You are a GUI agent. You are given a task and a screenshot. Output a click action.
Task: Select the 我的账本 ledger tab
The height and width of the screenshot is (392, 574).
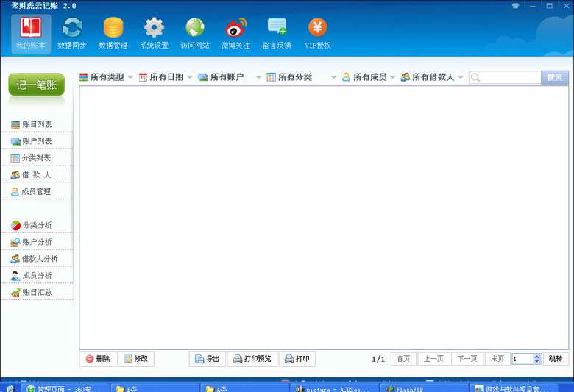[x=31, y=33]
